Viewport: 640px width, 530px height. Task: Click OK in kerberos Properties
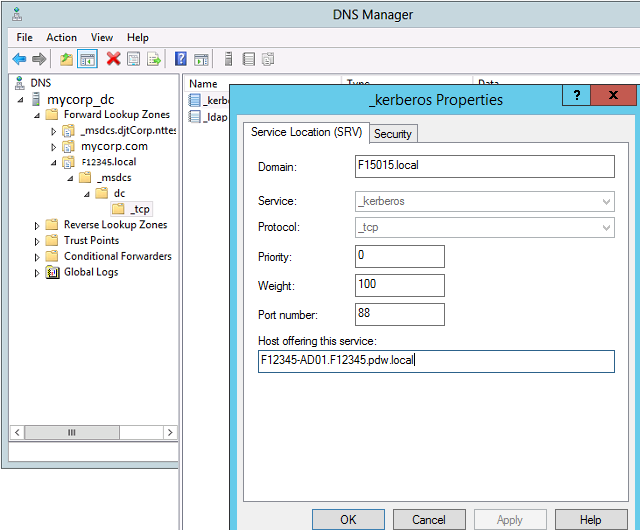point(348,519)
